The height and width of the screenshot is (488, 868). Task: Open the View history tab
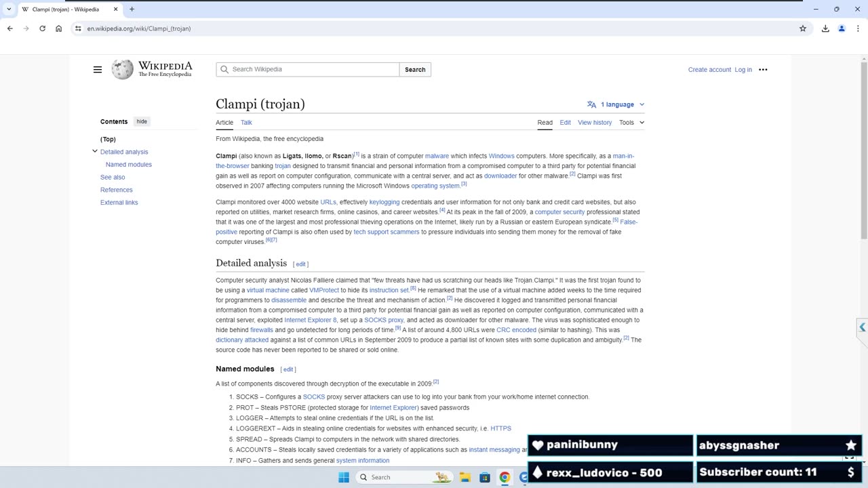click(595, 123)
